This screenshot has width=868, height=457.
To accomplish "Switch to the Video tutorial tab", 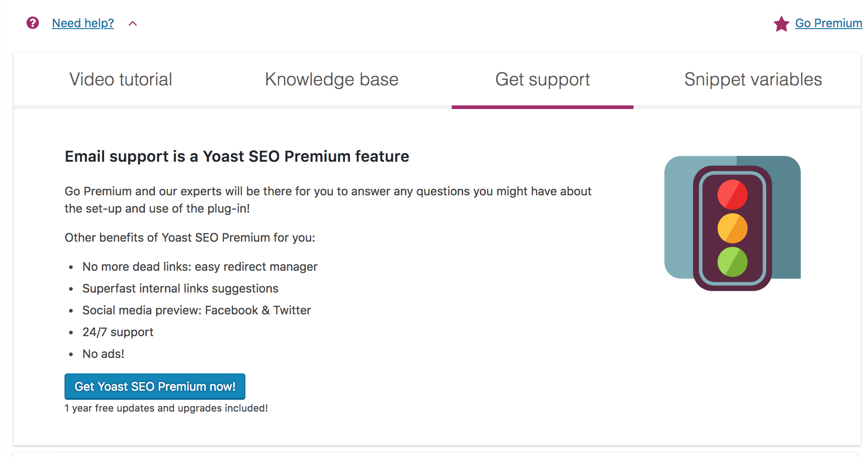I will point(120,79).
